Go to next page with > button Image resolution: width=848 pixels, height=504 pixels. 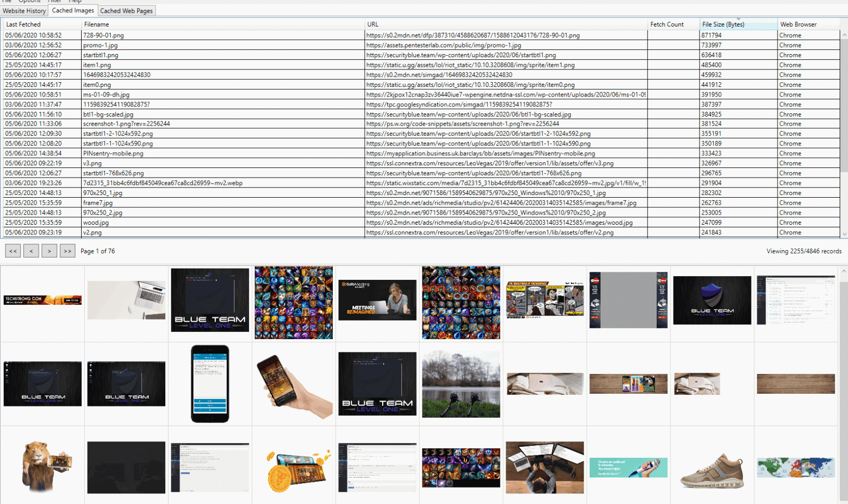tap(49, 251)
